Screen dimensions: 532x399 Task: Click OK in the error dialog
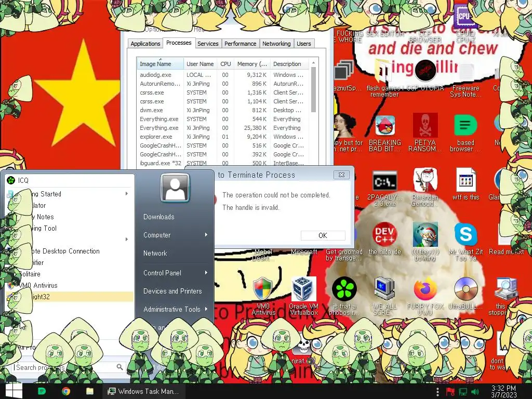(323, 235)
